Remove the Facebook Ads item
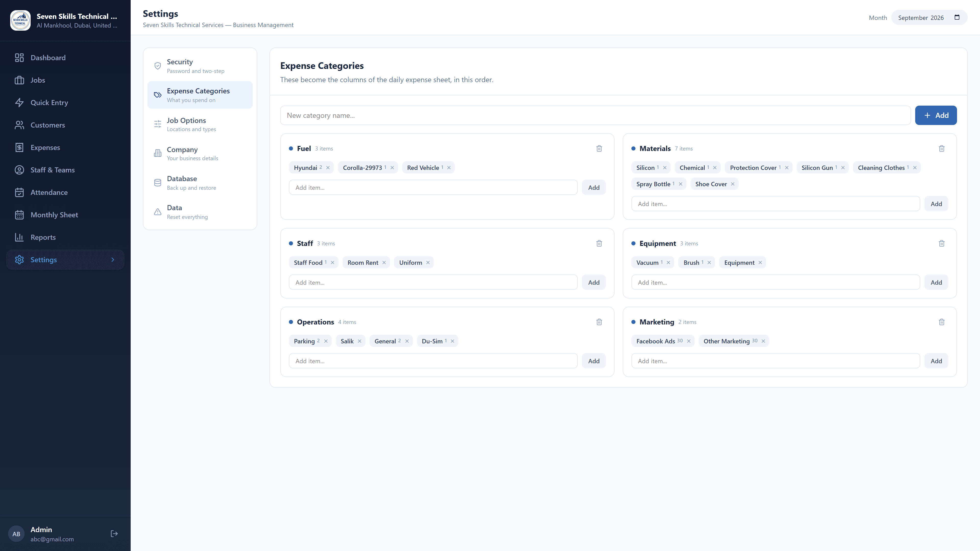Image resolution: width=980 pixels, height=551 pixels. tap(689, 341)
